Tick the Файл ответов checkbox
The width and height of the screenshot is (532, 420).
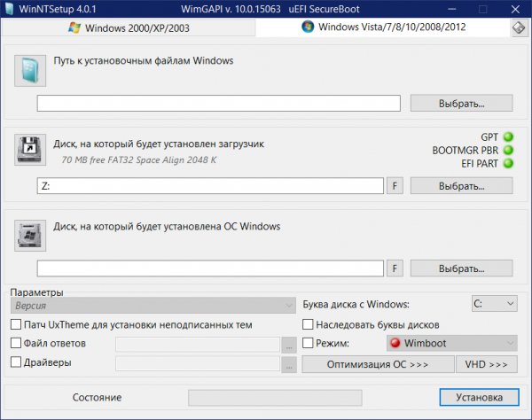coord(16,343)
